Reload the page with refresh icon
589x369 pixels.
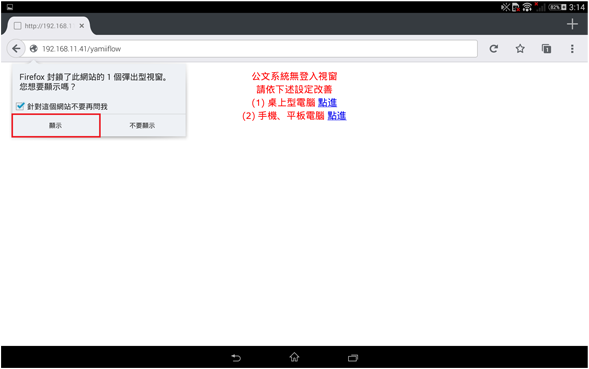pyautogui.click(x=494, y=48)
